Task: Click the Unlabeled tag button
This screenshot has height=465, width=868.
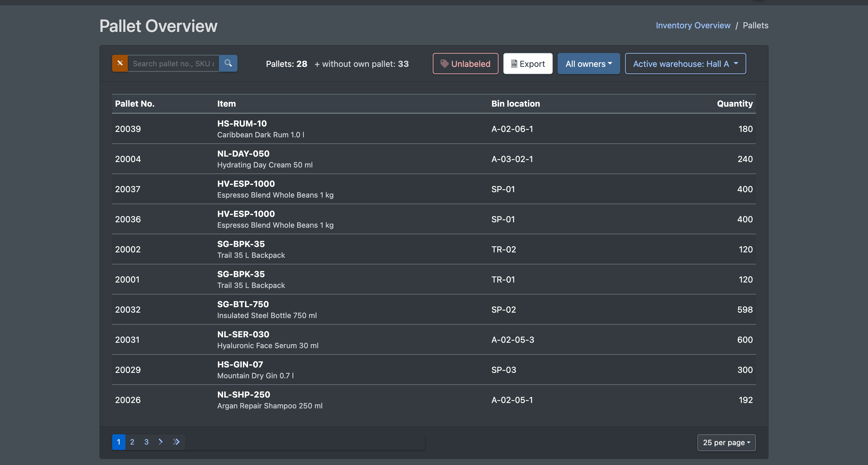Action: coord(465,64)
